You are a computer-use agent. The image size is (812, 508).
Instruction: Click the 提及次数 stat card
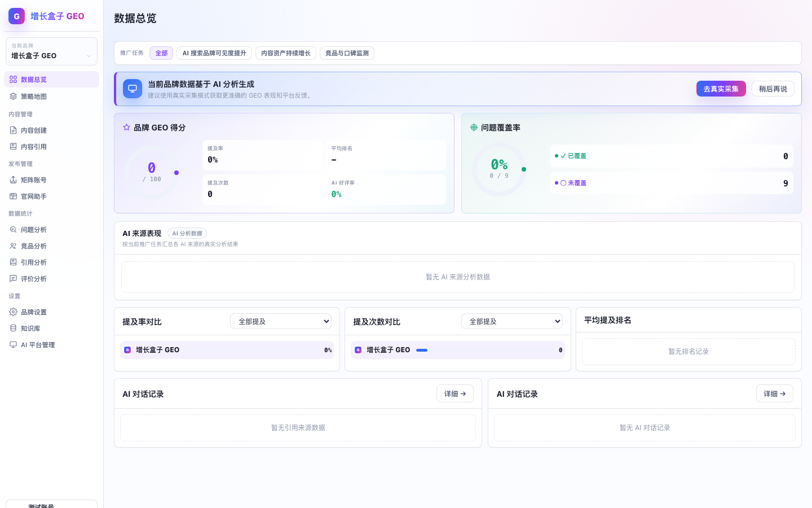click(x=263, y=189)
